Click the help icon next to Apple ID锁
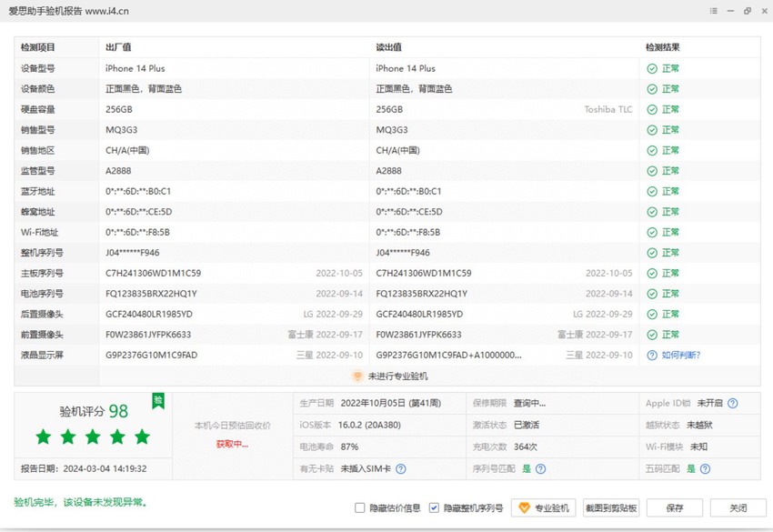Image resolution: width=773 pixels, height=532 pixels. [x=733, y=403]
